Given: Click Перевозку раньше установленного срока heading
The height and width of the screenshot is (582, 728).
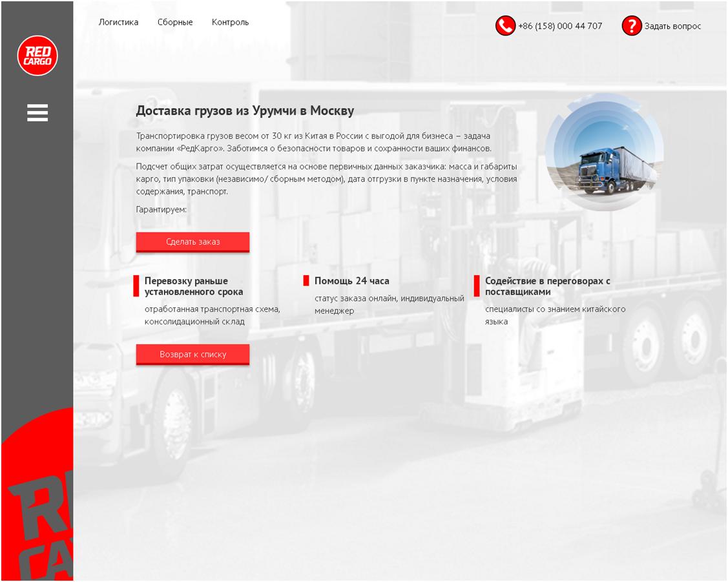Looking at the screenshot, I should pos(194,286).
